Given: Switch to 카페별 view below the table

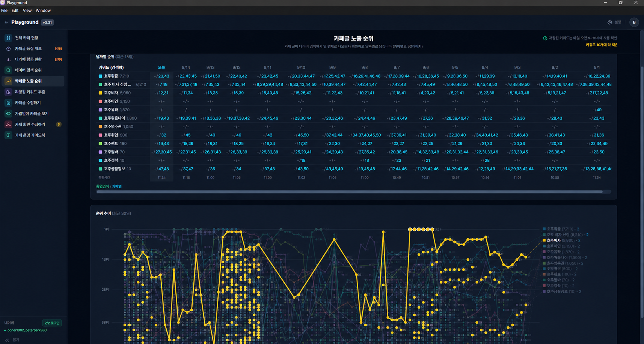Looking at the screenshot, I should 117,186.
